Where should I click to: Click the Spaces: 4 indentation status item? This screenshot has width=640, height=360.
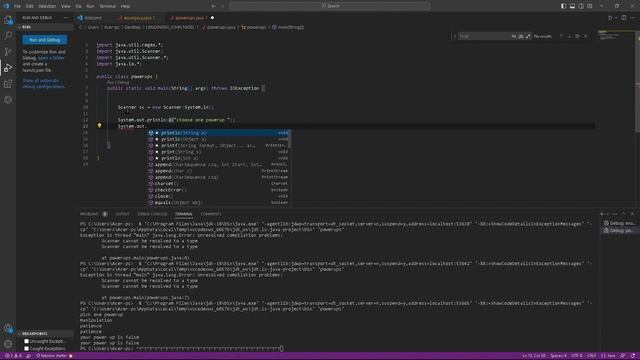[558, 356]
